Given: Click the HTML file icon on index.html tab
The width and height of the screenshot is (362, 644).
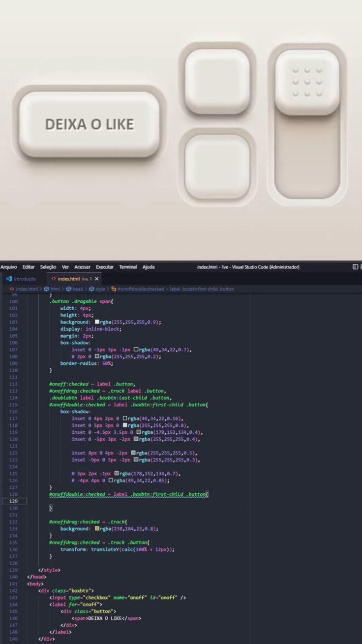Looking at the screenshot, I should (x=54, y=279).
